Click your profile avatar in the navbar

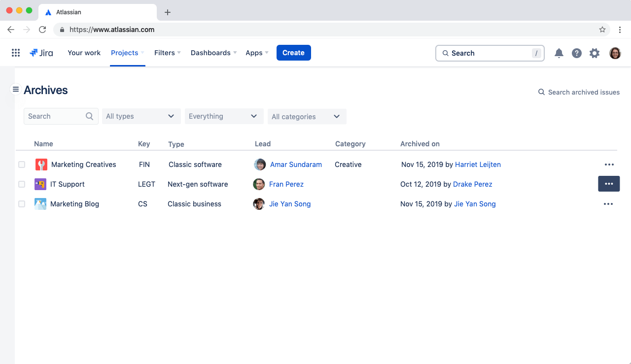(615, 53)
